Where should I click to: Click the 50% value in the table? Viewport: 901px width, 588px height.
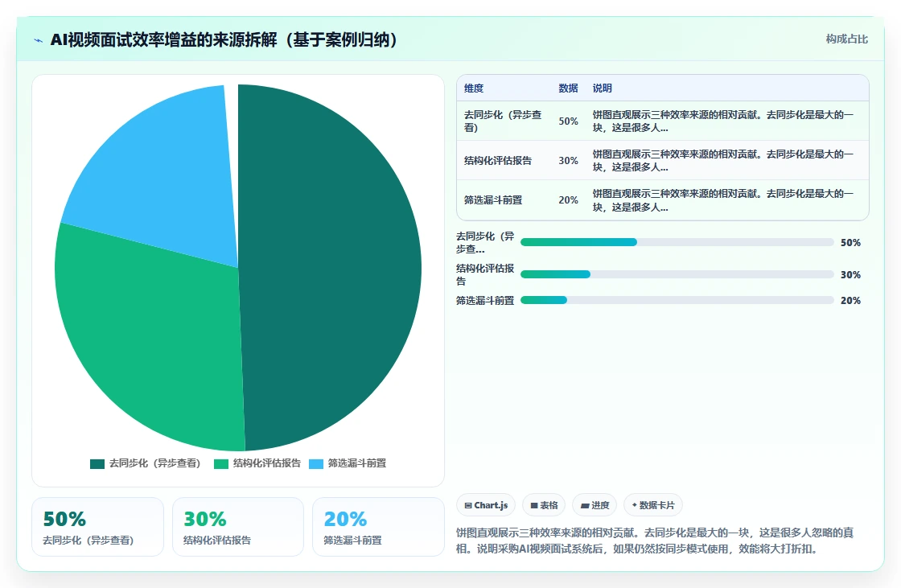coord(568,121)
